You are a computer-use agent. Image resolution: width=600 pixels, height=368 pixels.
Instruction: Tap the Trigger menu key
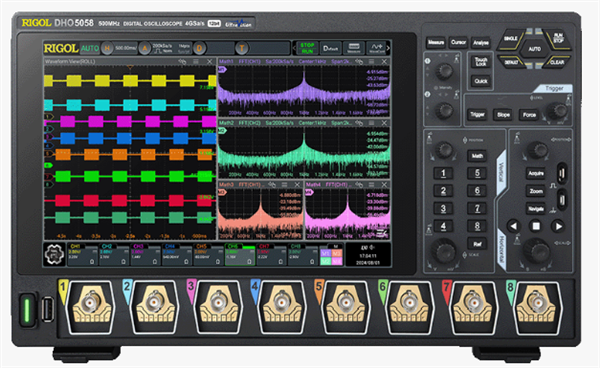pyautogui.click(x=477, y=114)
